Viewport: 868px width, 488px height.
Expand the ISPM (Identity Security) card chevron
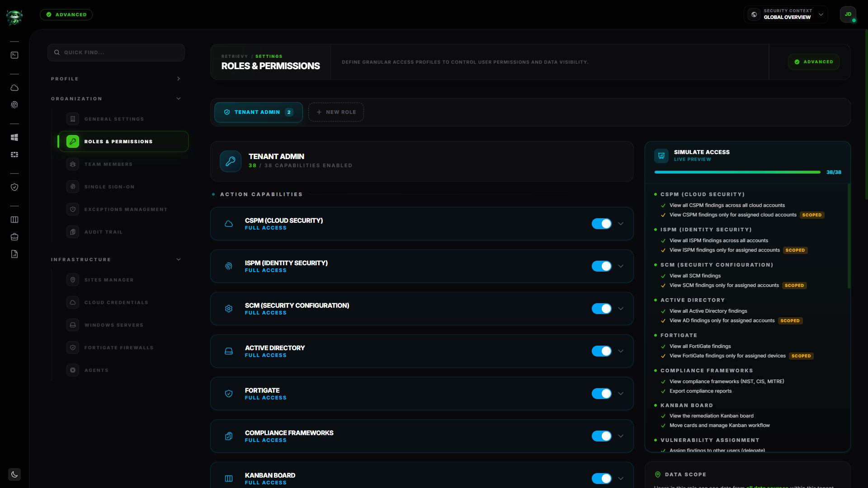(621, 266)
